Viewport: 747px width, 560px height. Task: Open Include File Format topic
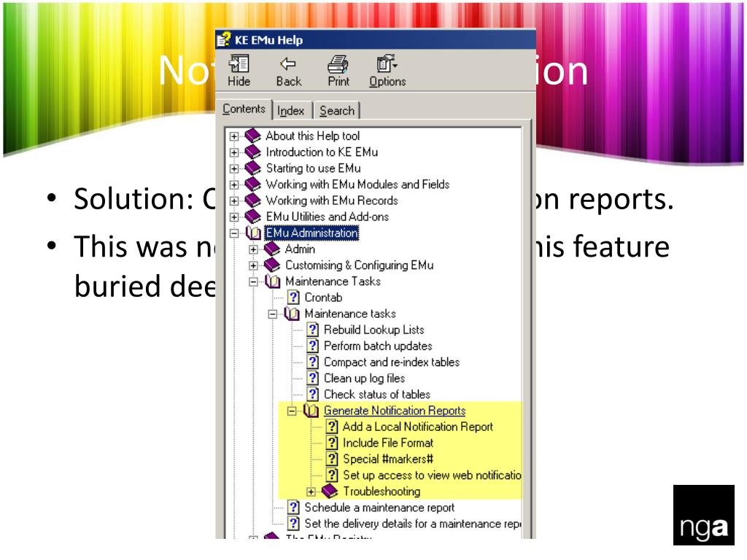pos(388,443)
